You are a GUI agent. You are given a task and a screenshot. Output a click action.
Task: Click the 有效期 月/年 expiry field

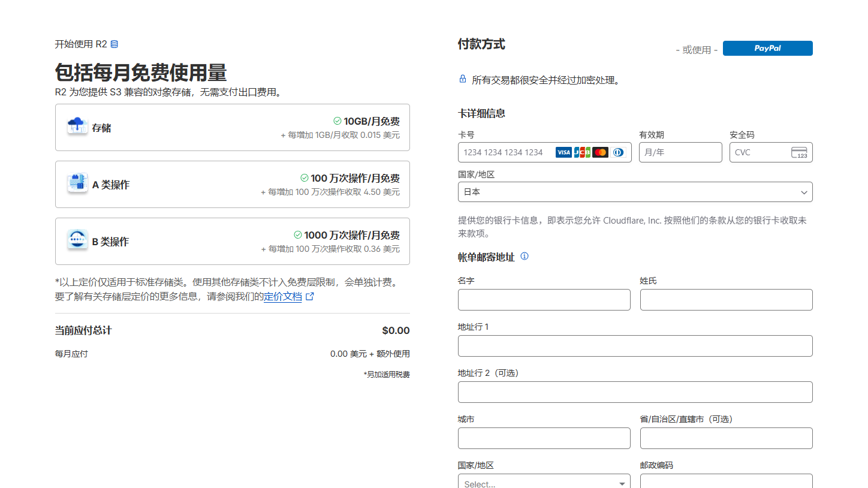(680, 152)
